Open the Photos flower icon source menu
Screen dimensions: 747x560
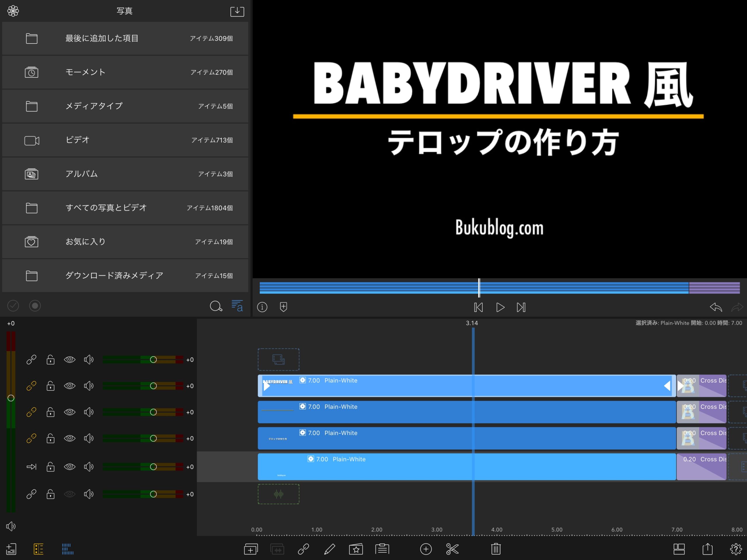click(x=13, y=11)
